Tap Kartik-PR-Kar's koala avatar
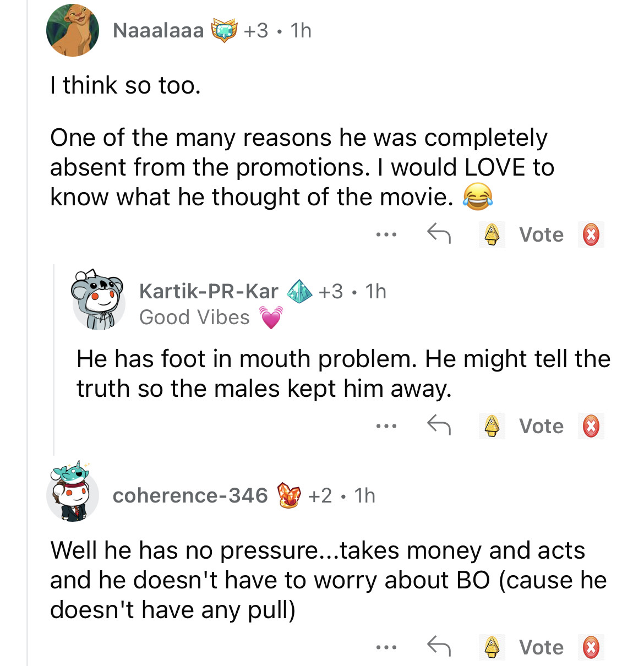 (x=99, y=300)
